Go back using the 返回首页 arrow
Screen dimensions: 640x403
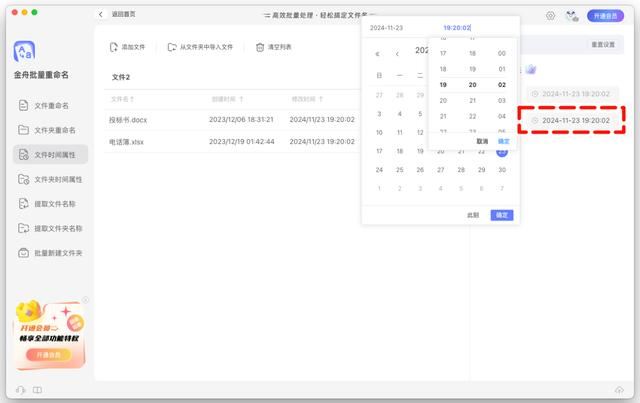click(x=101, y=15)
